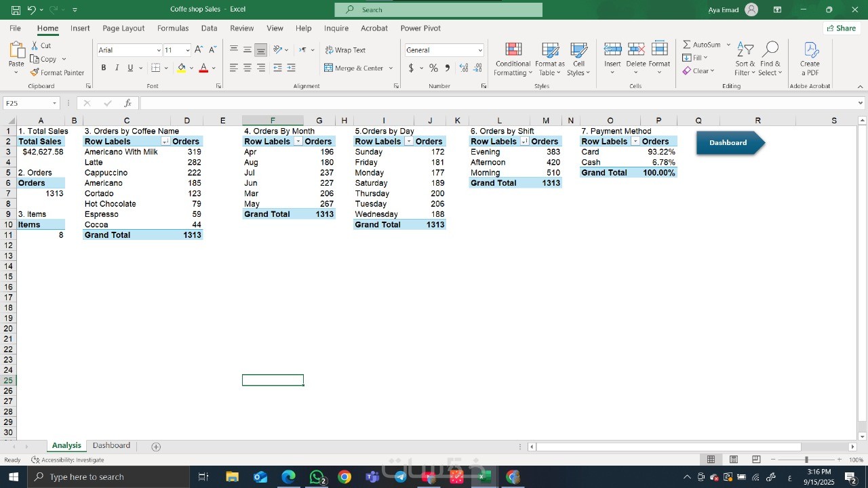Apply Comma Style number format

point(448,68)
